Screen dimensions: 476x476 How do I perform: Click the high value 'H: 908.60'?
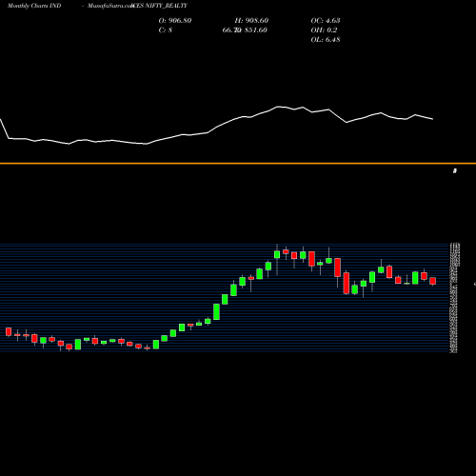(251, 20)
